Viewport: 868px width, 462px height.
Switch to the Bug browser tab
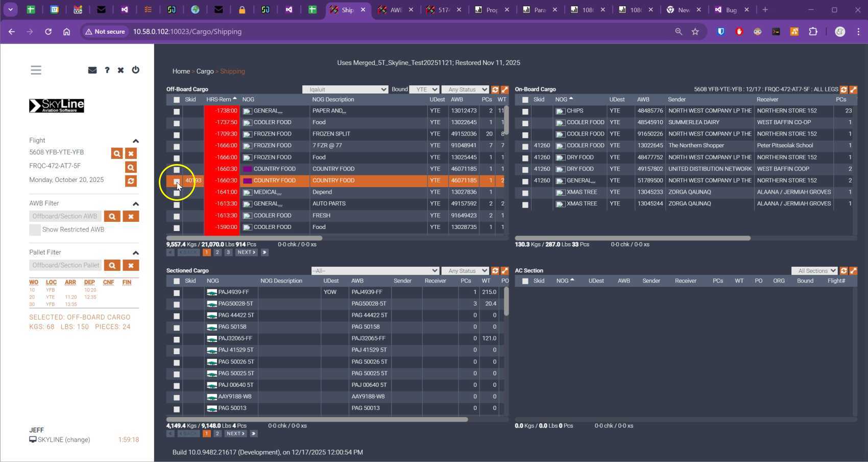coord(731,10)
